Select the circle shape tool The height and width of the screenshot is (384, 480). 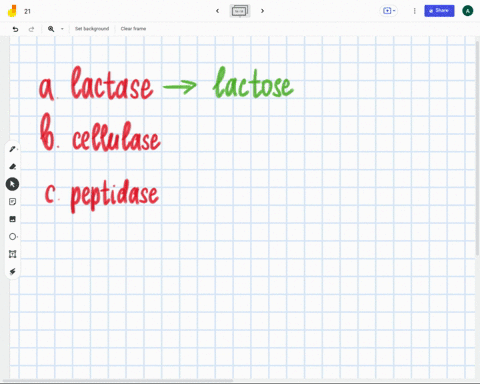[12, 237]
